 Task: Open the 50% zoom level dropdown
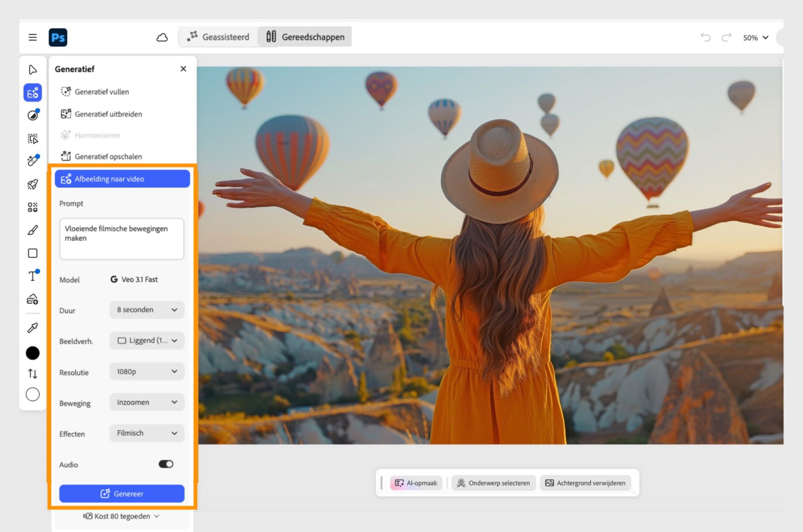pyautogui.click(x=756, y=38)
